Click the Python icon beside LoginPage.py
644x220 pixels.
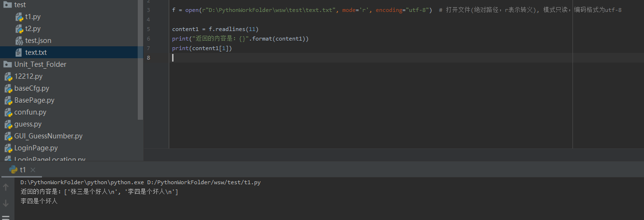(x=8, y=148)
